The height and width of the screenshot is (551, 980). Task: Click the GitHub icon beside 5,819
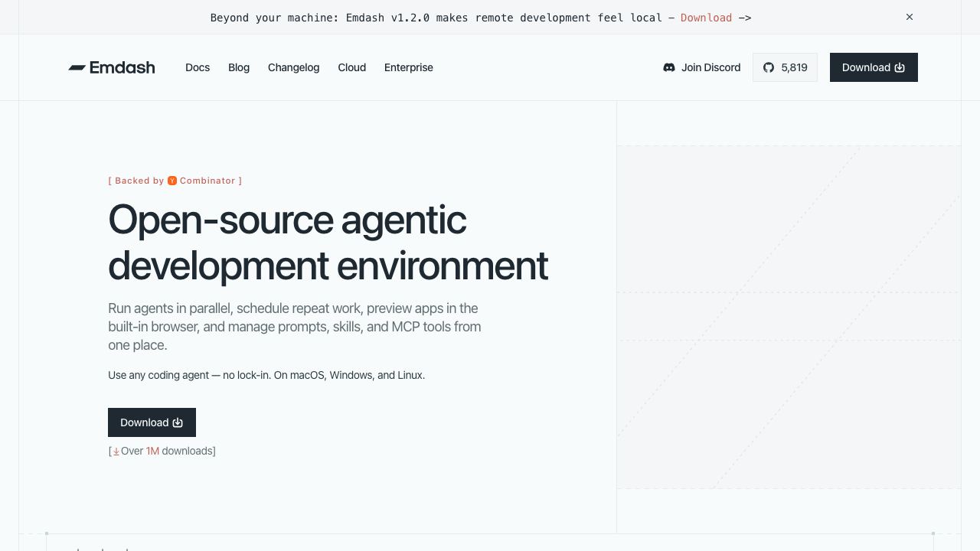(769, 67)
